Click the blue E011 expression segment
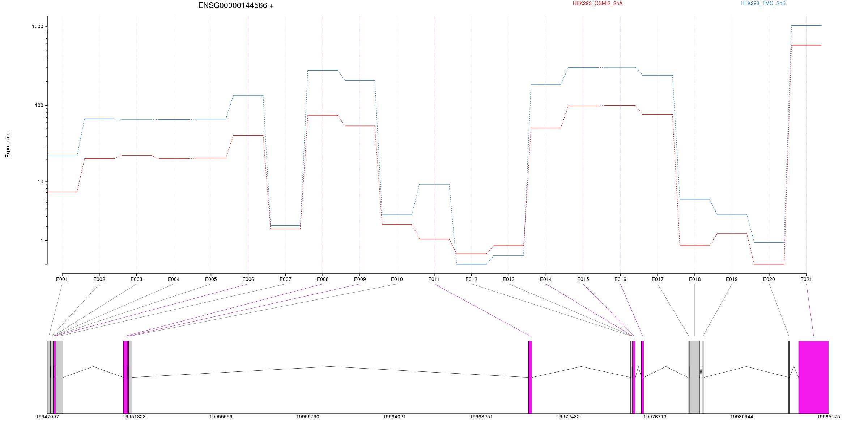Image resolution: width=868 pixels, height=434 pixels. [434, 184]
